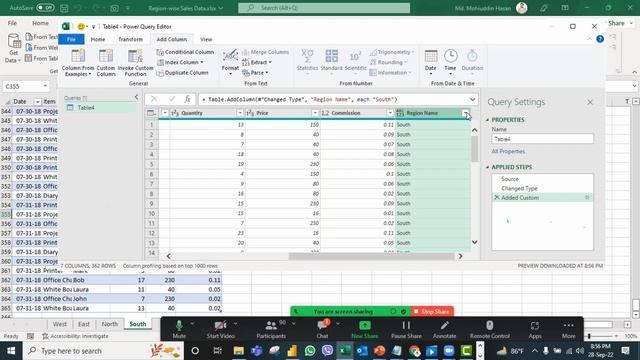Viewport: 640px width, 360px height.
Task: Click the formula bar fx icon
Action: point(187,99)
